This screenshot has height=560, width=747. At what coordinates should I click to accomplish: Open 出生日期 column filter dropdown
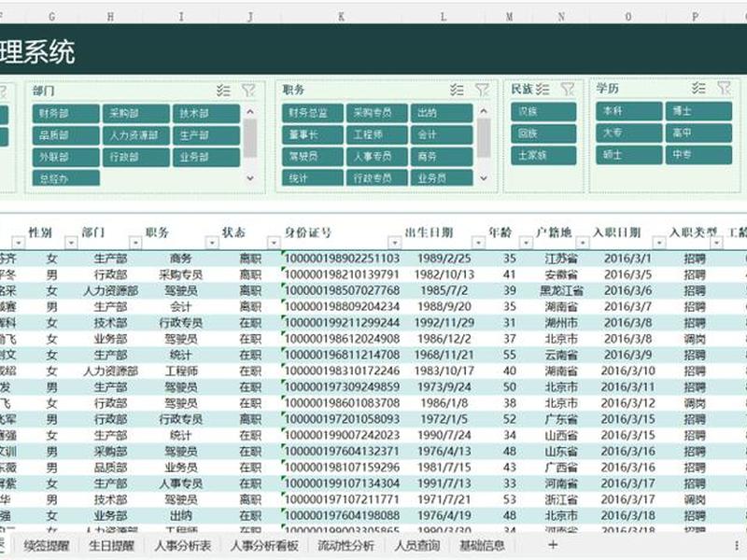coord(478,243)
